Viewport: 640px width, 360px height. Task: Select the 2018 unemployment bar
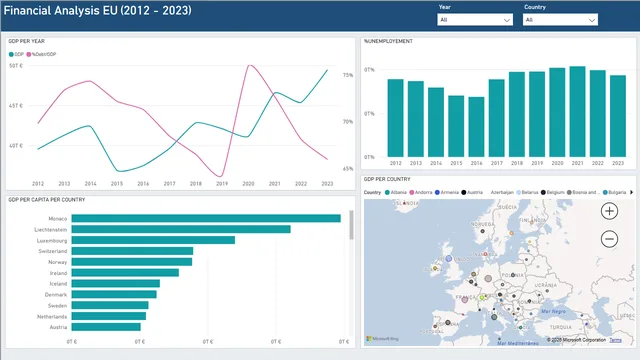click(x=517, y=114)
